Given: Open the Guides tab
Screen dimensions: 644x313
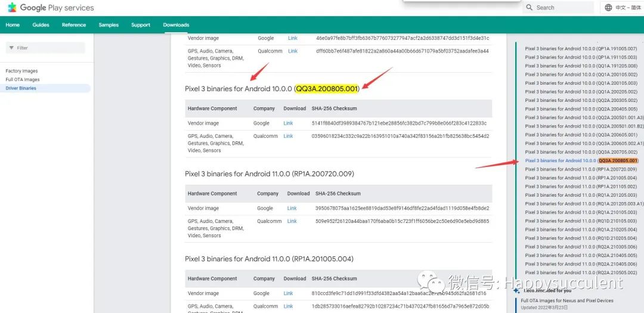Looking at the screenshot, I should 41,25.
